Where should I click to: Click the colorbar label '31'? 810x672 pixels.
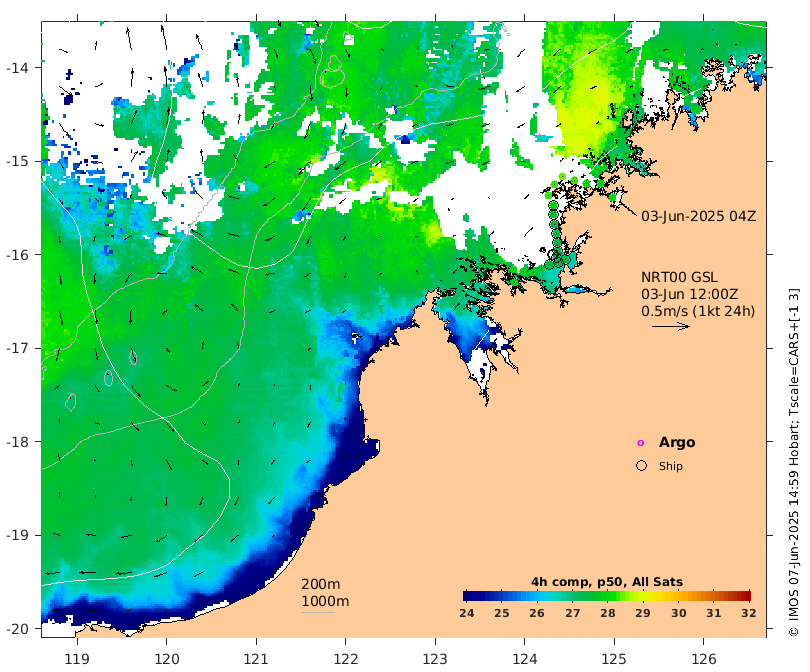pyautogui.click(x=713, y=613)
